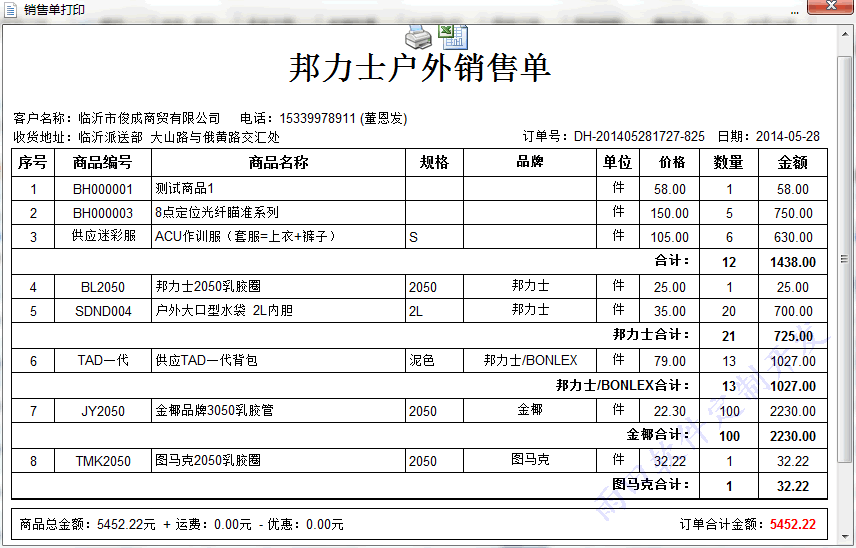The image size is (856, 548).
Task: Click the 规格 column header
Action: click(x=435, y=162)
